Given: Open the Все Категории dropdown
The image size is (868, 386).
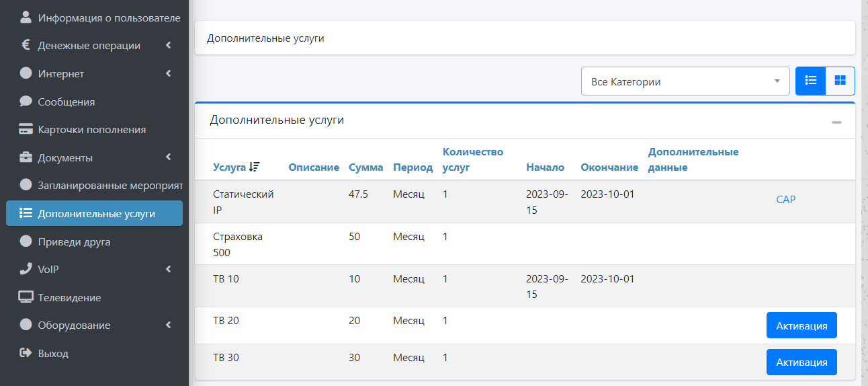Looking at the screenshot, I should coord(685,81).
